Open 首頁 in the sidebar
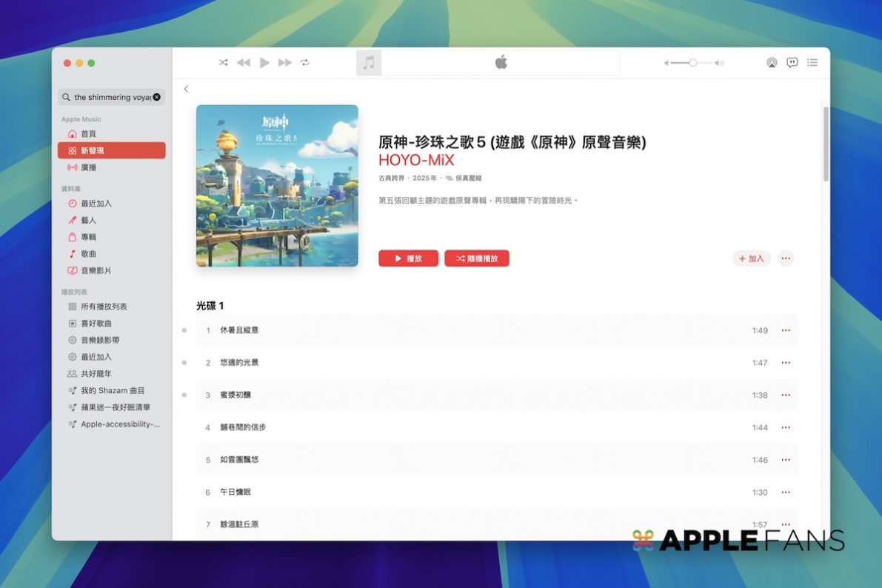The width and height of the screenshot is (882, 588). tap(88, 134)
